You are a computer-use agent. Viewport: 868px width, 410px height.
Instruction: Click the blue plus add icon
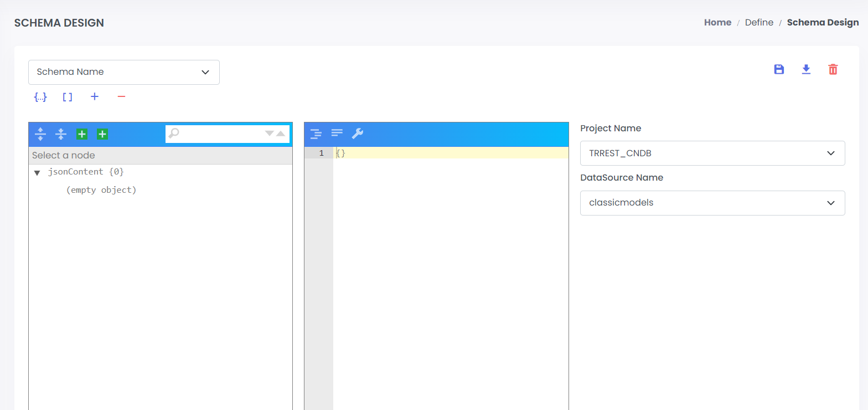(95, 96)
